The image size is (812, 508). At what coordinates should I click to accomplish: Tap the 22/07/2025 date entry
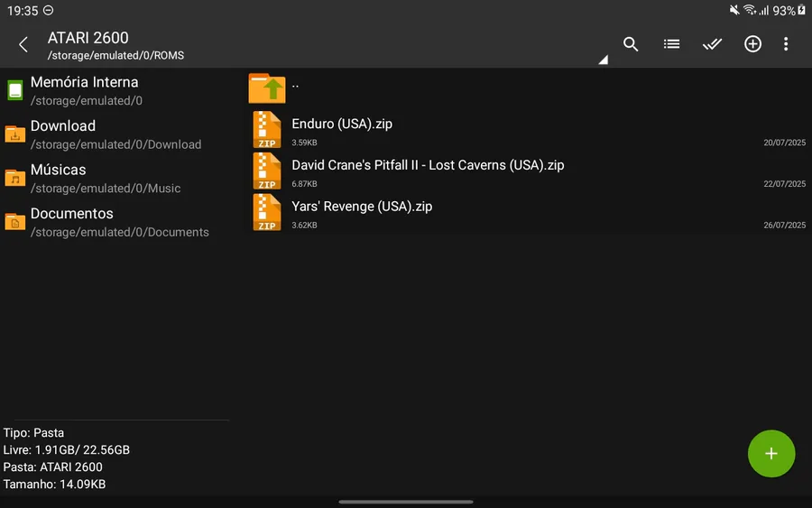pyautogui.click(x=784, y=184)
